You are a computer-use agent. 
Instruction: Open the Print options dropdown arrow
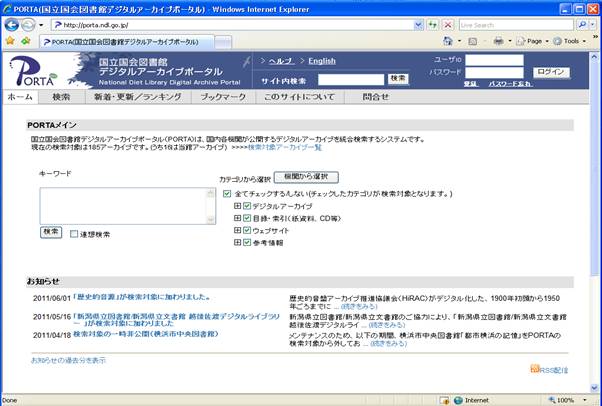[510, 41]
